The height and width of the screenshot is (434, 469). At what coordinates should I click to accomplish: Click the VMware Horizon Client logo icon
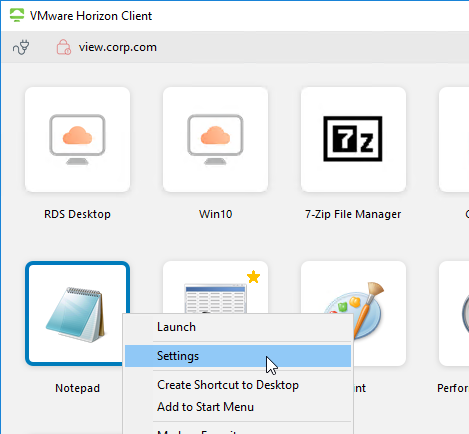point(17,15)
